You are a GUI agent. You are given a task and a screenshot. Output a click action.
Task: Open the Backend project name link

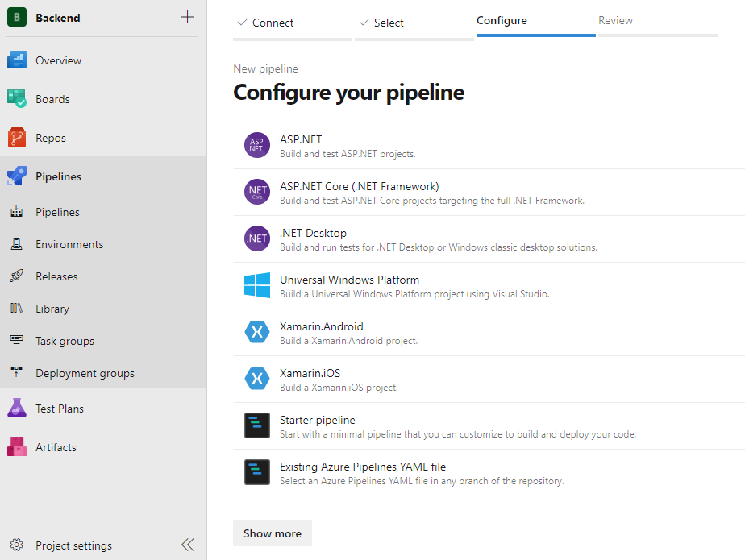(58, 18)
